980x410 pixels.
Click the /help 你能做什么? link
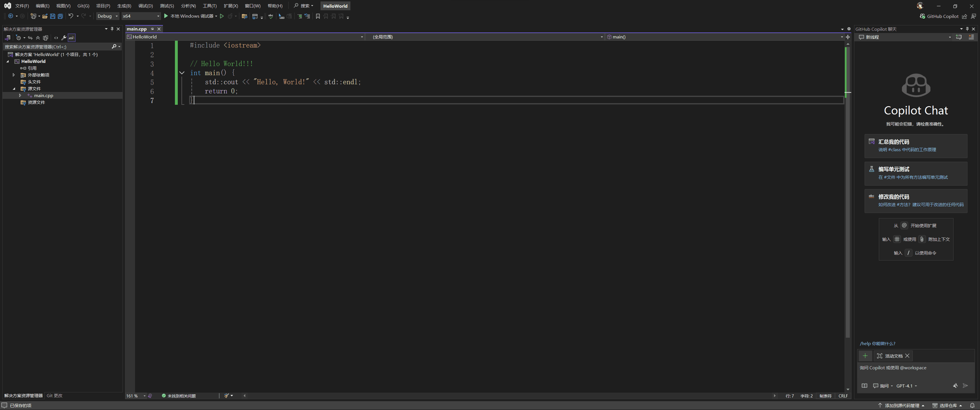pos(877,343)
